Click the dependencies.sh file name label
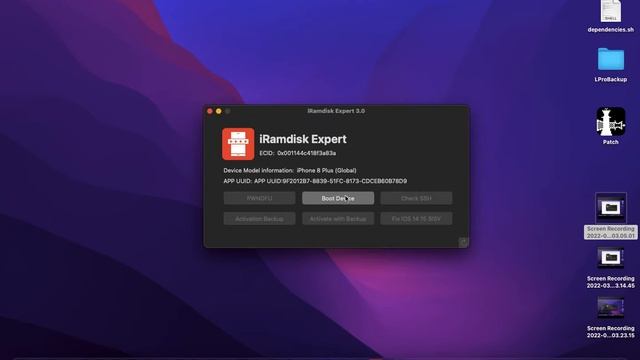The width and height of the screenshot is (640, 360). (611, 30)
